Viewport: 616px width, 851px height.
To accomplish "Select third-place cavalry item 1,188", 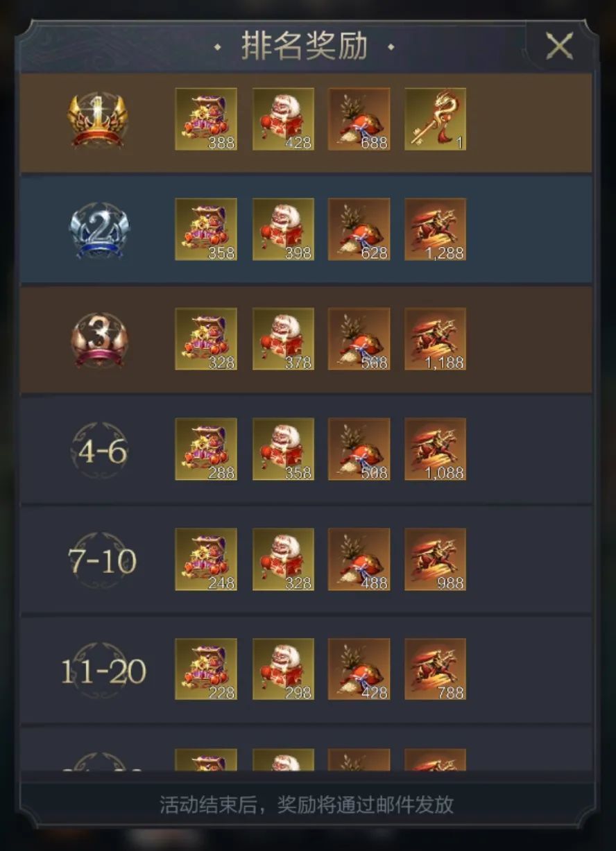I will pos(435,339).
